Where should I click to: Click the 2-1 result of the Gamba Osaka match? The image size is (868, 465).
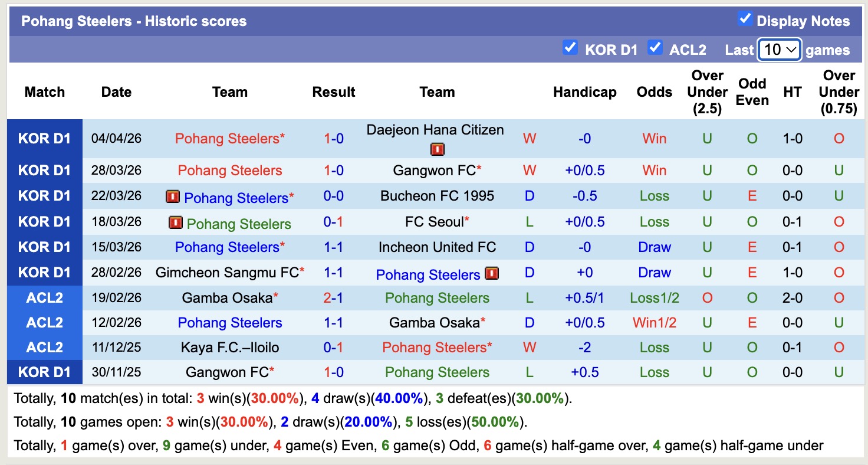coord(334,297)
